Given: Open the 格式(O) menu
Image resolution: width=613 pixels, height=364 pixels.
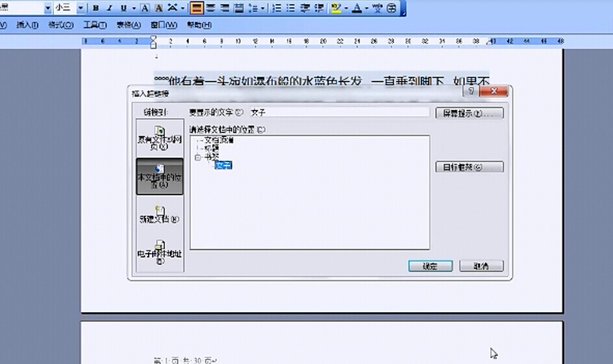Looking at the screenshot, I should tap(60, 25).
